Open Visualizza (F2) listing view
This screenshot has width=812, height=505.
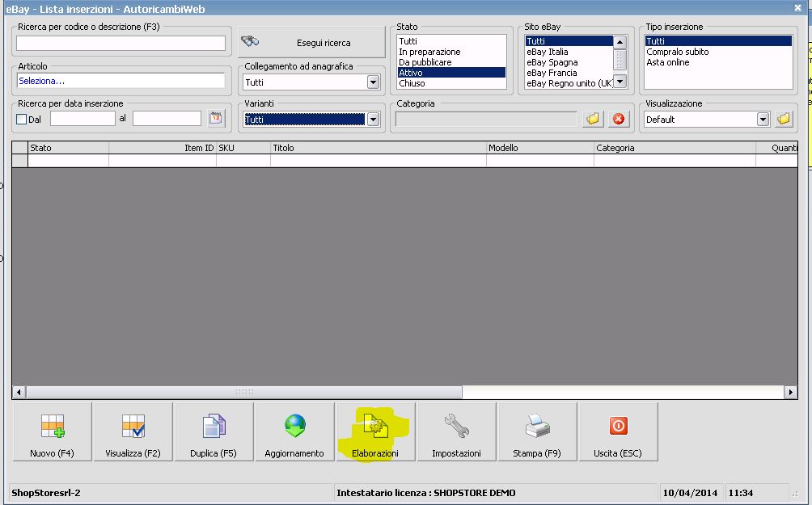coord(133,431)
